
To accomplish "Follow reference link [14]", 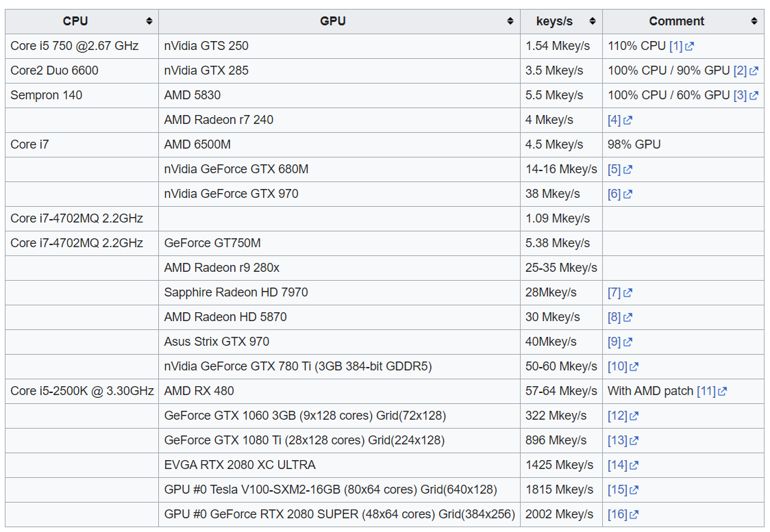I will tap(623, 465).
